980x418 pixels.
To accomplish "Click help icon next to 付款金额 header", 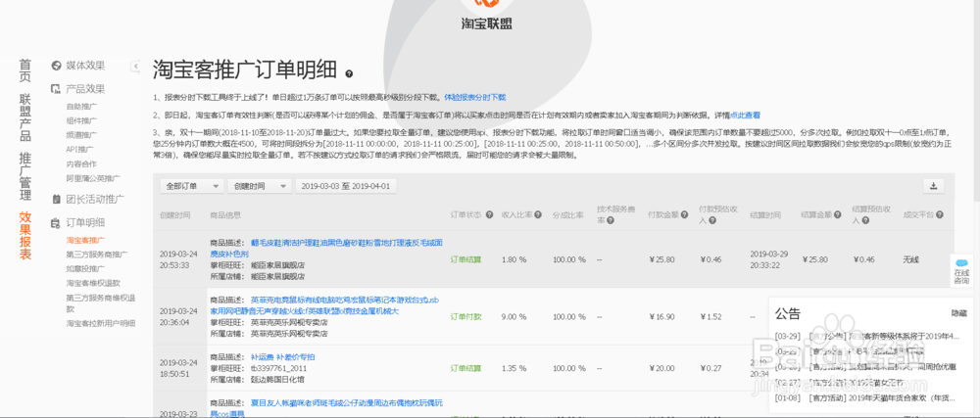I will [x=684, y=214].
